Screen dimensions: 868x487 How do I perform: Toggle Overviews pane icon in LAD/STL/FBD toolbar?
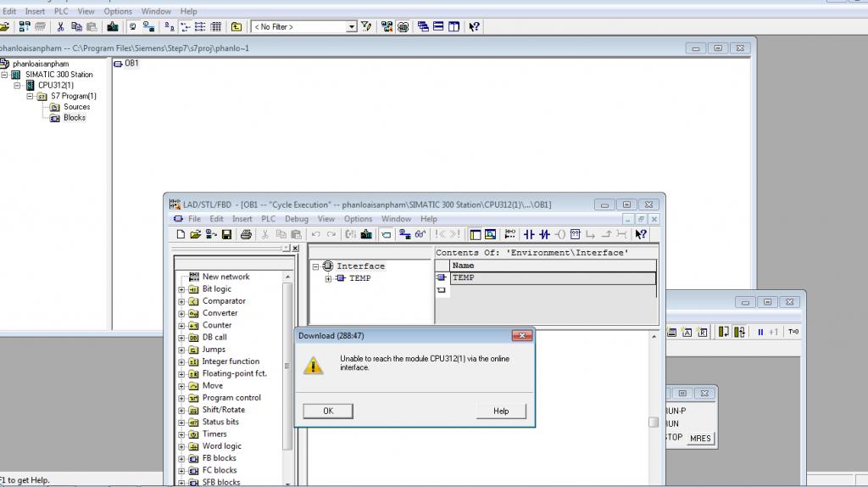tap(475, 234)
